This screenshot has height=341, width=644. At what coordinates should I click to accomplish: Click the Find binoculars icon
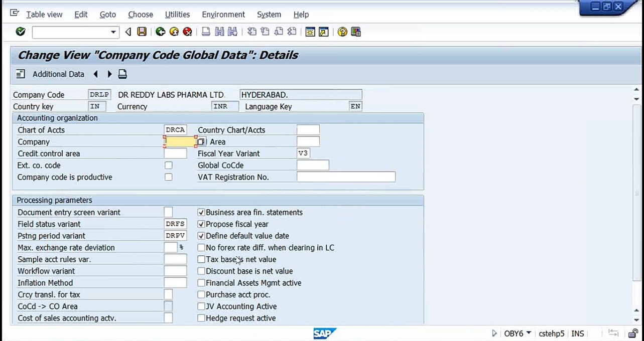point(219,32)
